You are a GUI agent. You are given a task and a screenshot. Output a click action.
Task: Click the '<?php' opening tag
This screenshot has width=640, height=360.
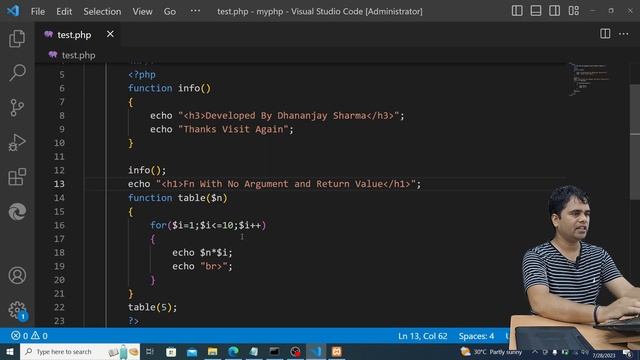tap(142, 75)
